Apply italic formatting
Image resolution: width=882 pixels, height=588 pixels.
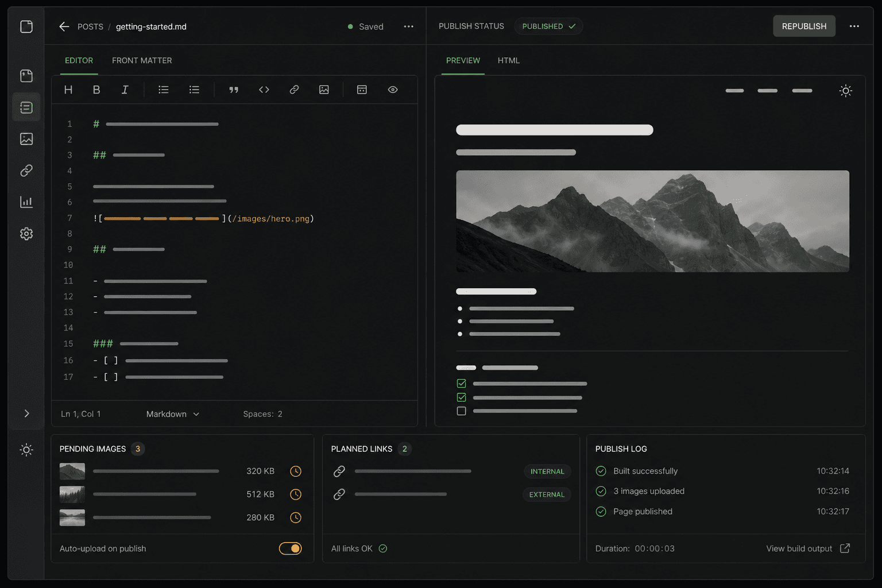(125, 90)
